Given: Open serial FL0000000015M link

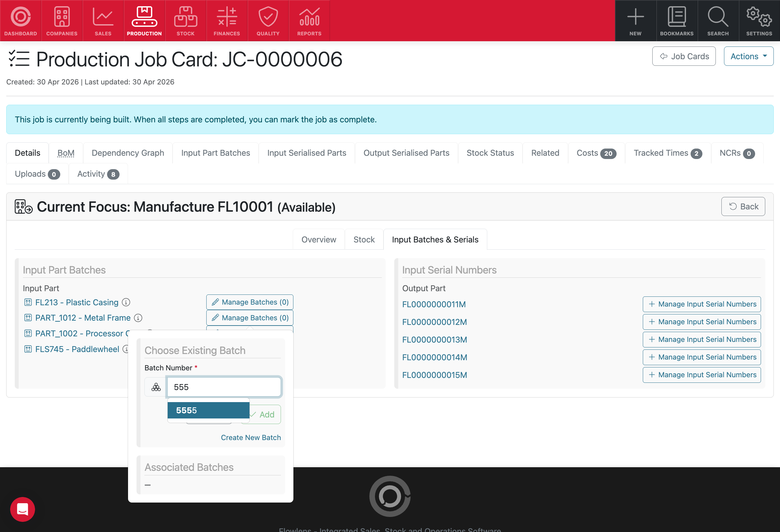Looking at the screenshot, I should (x=435, y=375).
